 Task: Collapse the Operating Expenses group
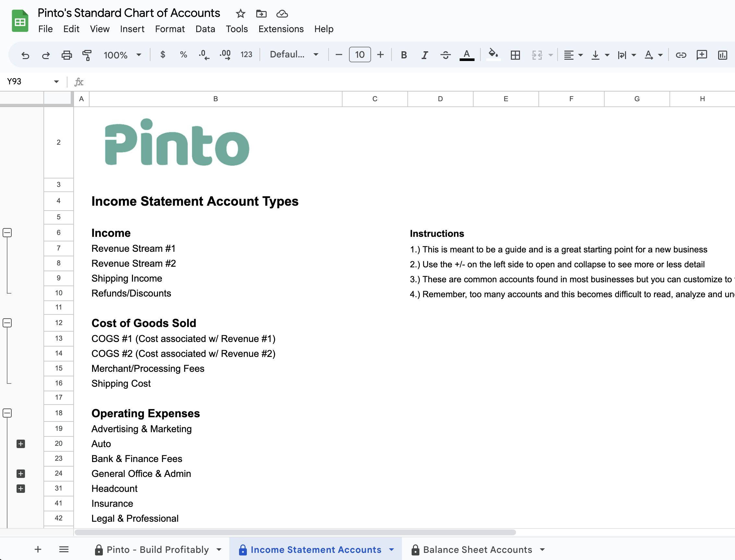coord(7,413)
